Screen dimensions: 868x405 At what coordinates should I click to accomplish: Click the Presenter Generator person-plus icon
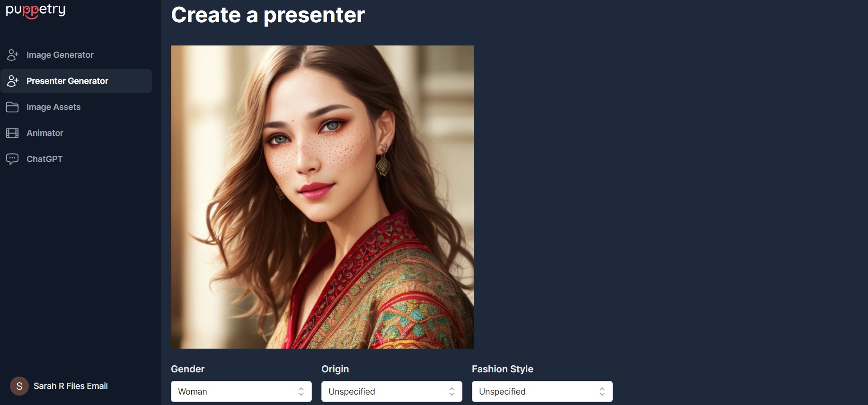coord(13,81)
